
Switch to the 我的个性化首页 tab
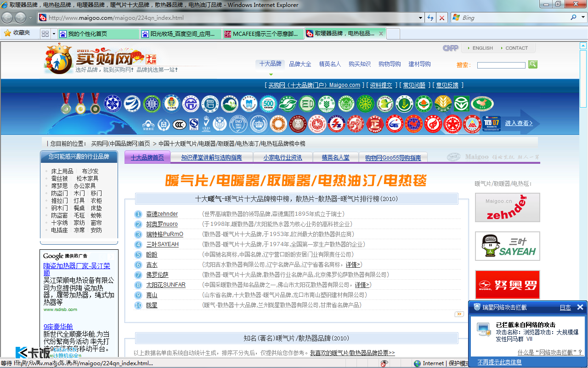coord(98,34)
